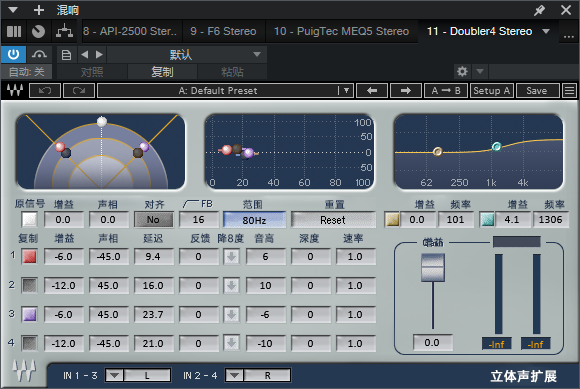Switch to 9 - F6 Stereo tab
The height and width of the screenshot is (389, 580).
point(223,31)
